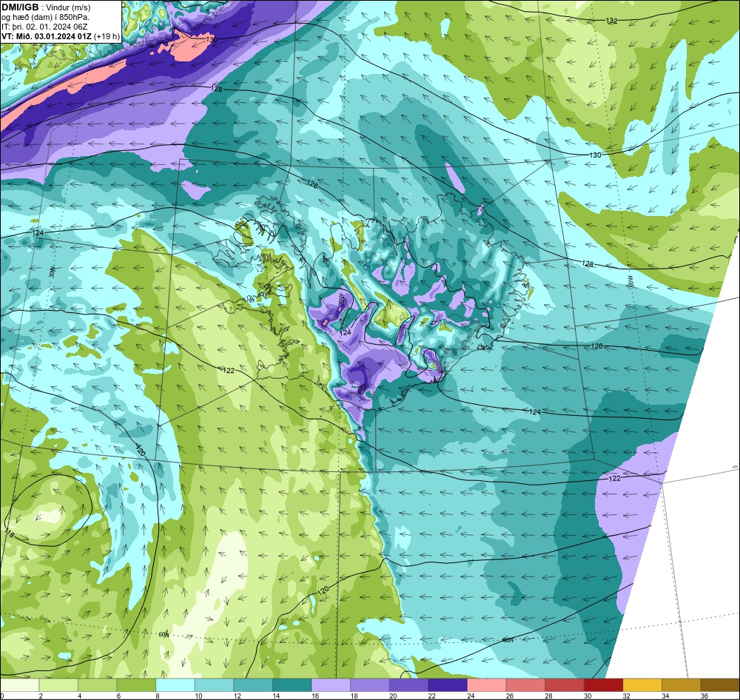The height and width of the screenshot is (700, 740).
Task: Click the 6–8 m/s green legend swatch
Action: tap(136, 685)
